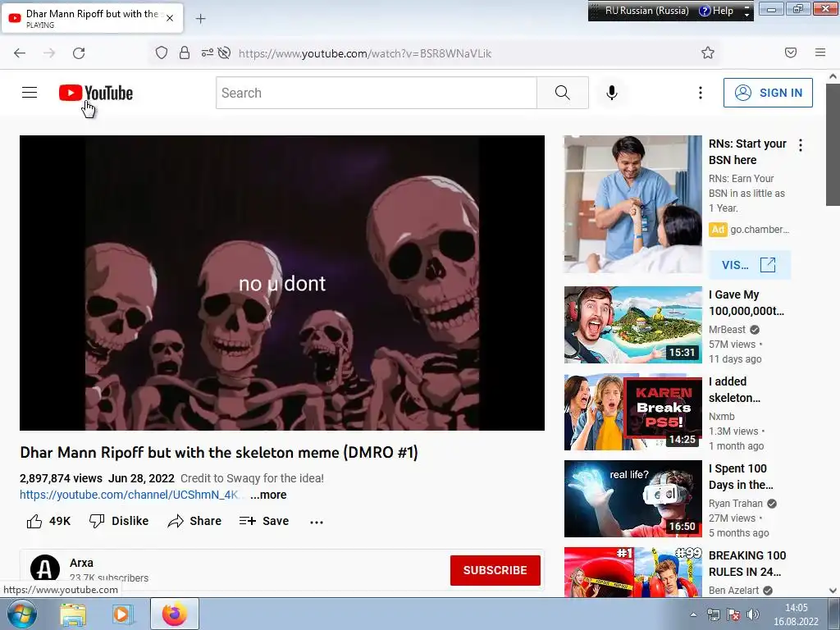Open the Ben Azelart rules video thumbnail
The width and height of the screenshot is (840, 630).
(632, 572)
